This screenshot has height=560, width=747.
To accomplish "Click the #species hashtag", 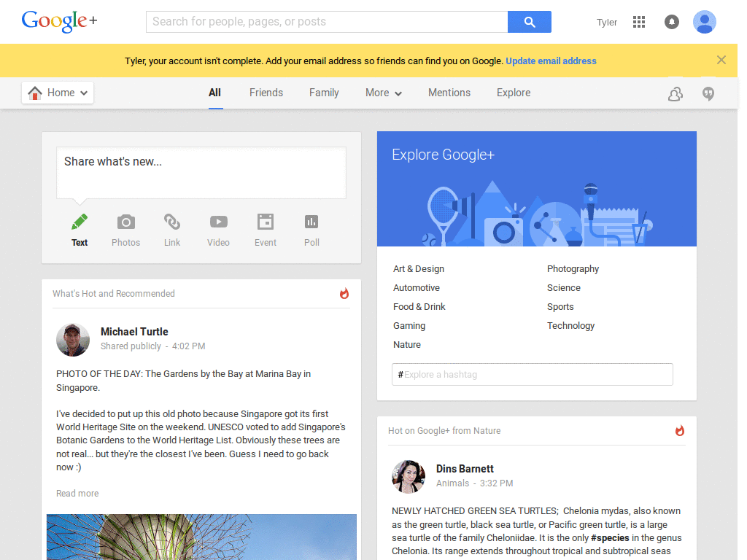I will click(x=610, y=537).
